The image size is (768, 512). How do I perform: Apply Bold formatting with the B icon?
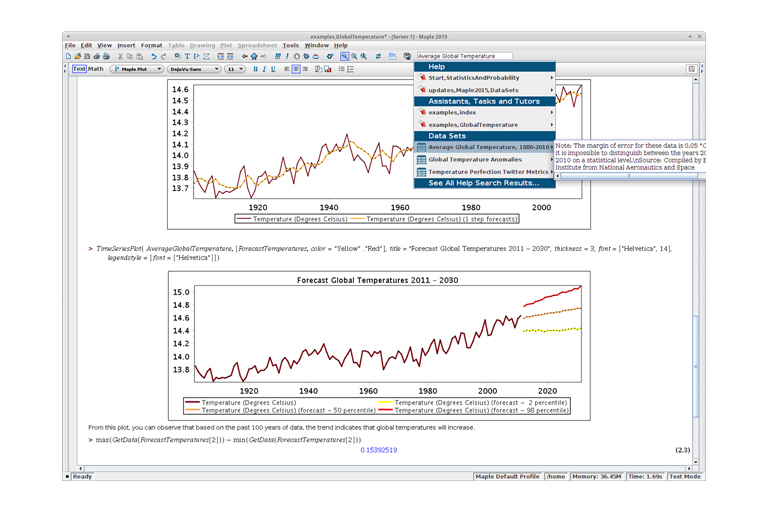pos(255,70)
